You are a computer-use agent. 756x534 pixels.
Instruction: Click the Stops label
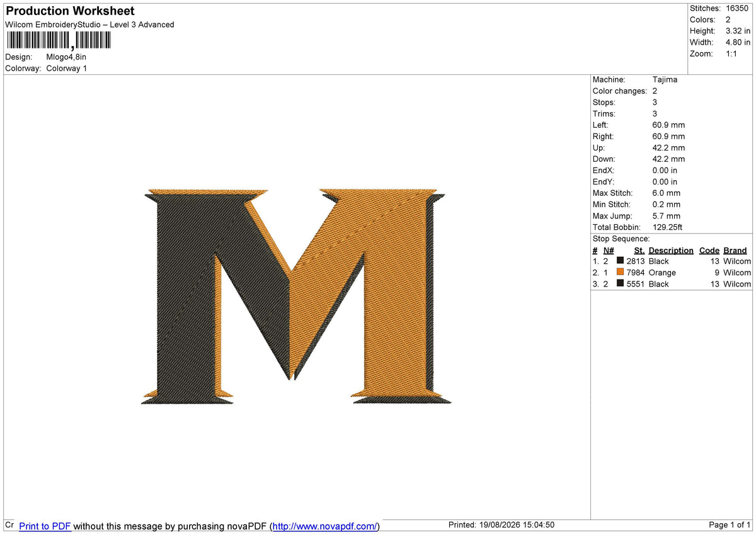coord(604,102)
